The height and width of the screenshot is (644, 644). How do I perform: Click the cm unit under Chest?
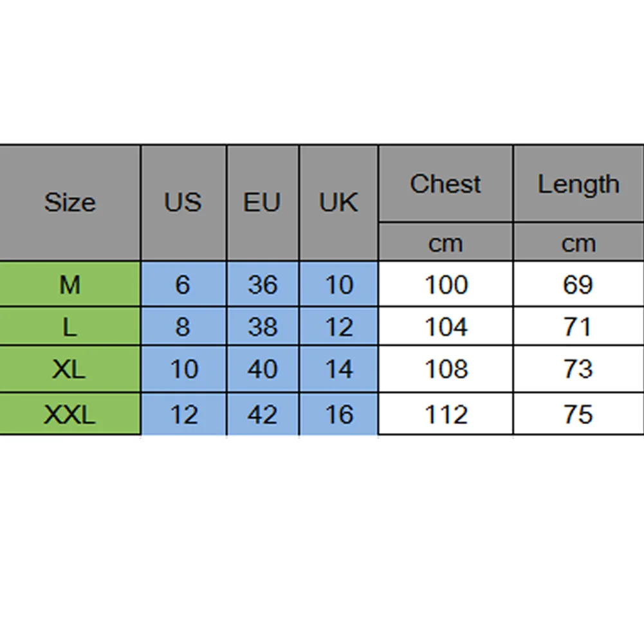[445, 243]
